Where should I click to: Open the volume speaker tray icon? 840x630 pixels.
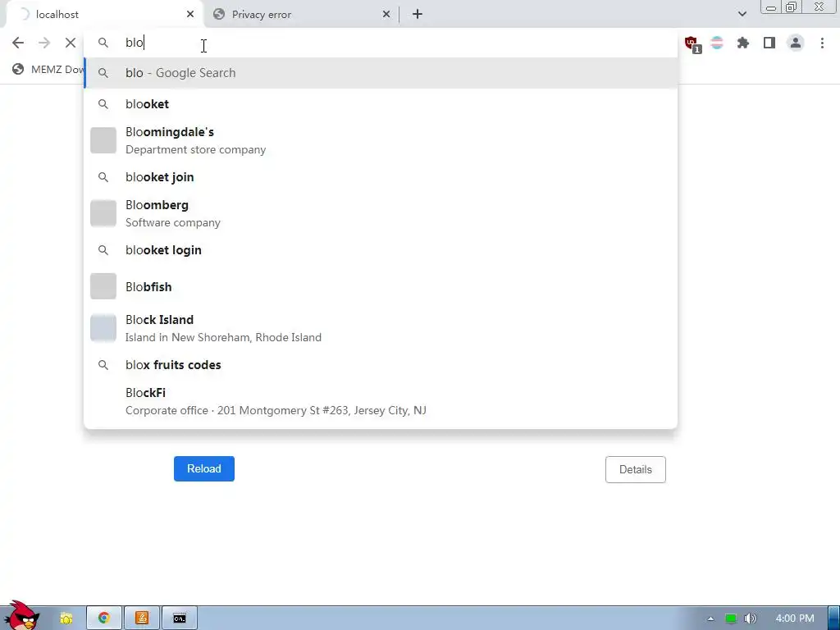[x=750, y=619]
